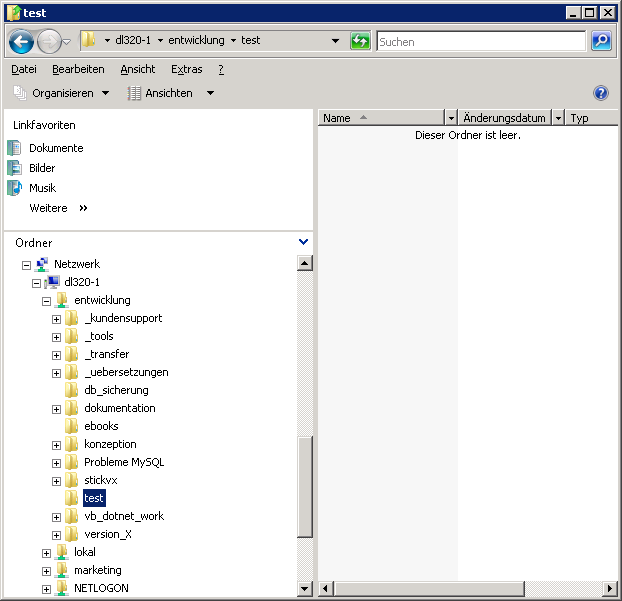The width and height of the screenshot is (622, 601).
Task: Open Musik favorite link
Action: point(42,188)
